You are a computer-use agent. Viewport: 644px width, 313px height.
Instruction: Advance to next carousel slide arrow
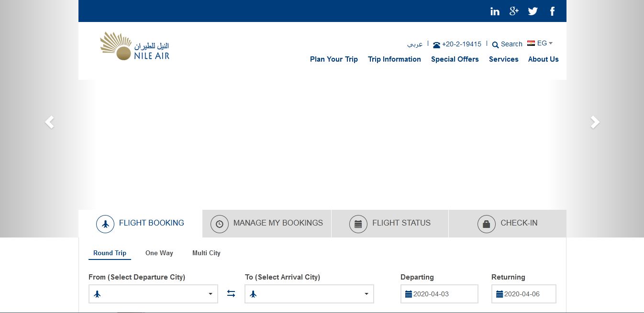[x=595, y=122]
